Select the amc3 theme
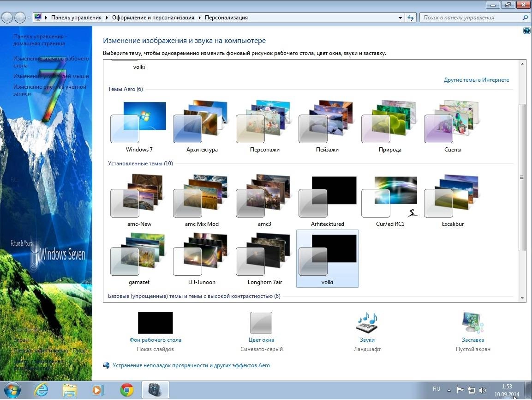The width and height of the screenshot is (532, 400). [265, 200]
